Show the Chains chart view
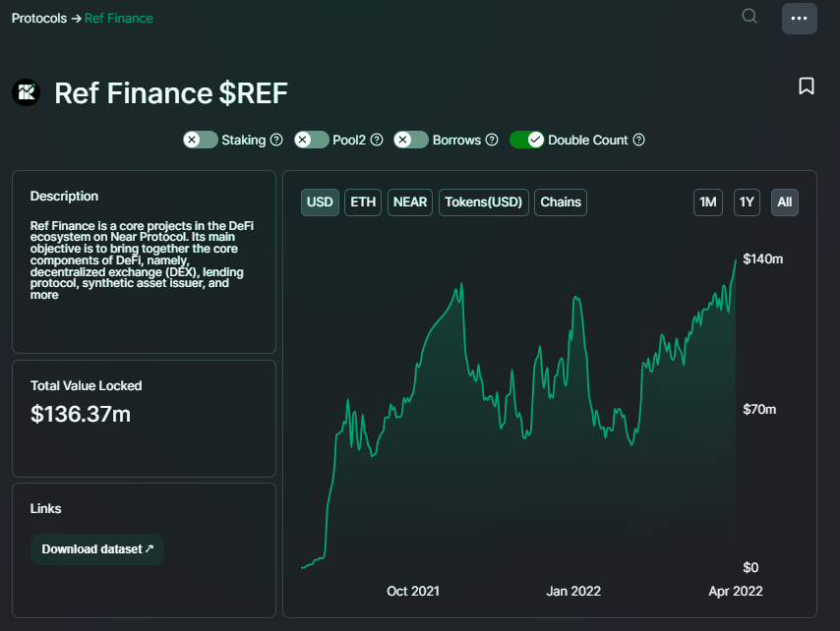840x631 pixels. (561, 202)
